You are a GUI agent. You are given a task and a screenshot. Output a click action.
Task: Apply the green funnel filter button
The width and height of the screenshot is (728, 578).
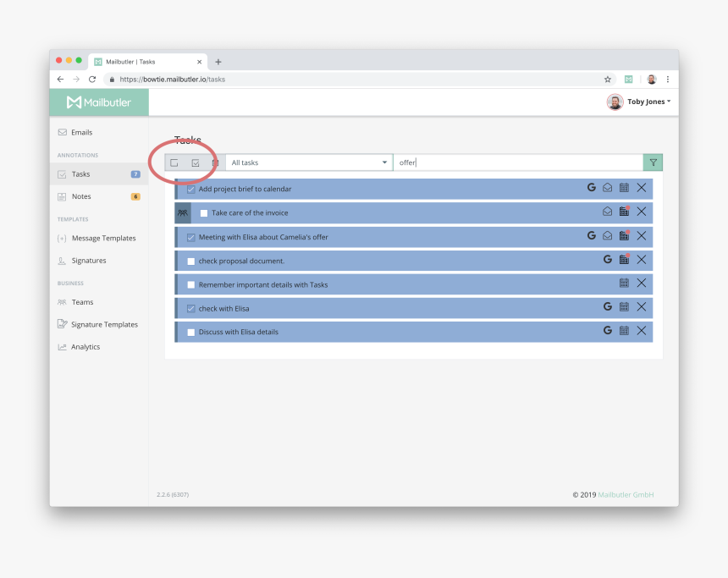pos(653,162)
